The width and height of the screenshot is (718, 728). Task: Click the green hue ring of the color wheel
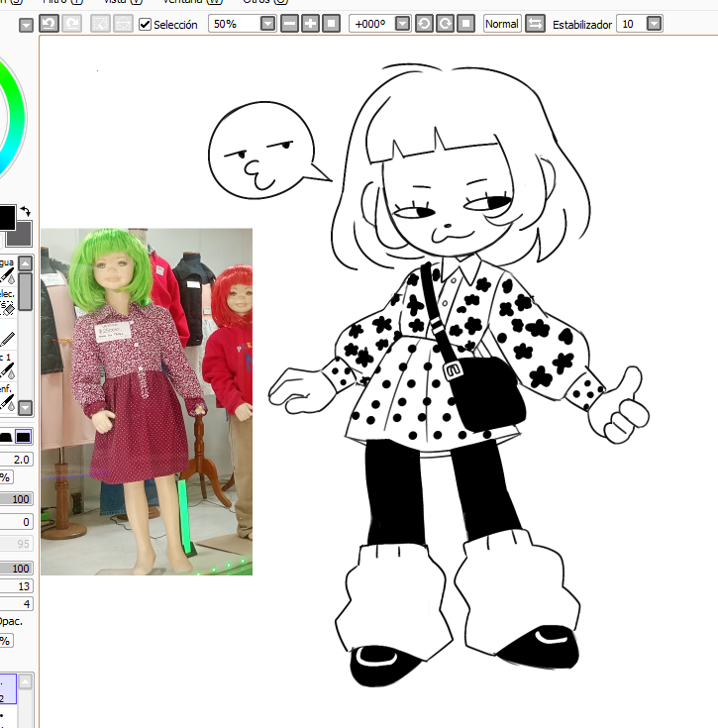[x=18, y=117]
